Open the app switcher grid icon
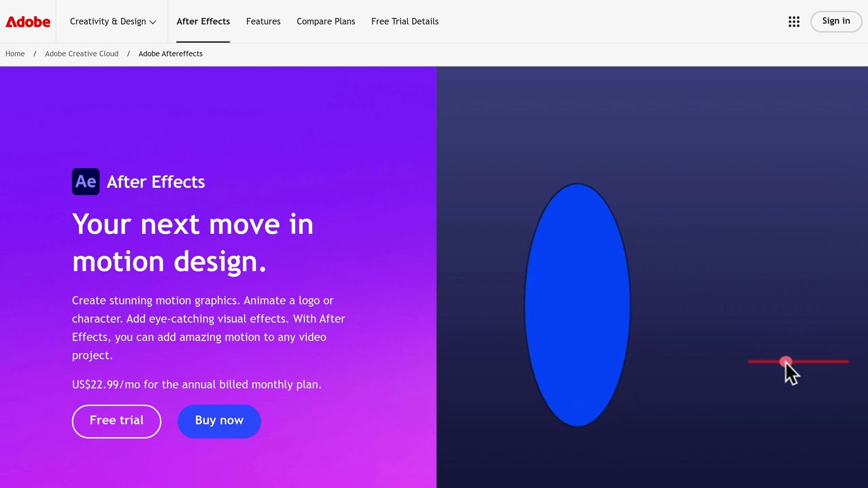This screenshot has height=488, width=868. 794,22
